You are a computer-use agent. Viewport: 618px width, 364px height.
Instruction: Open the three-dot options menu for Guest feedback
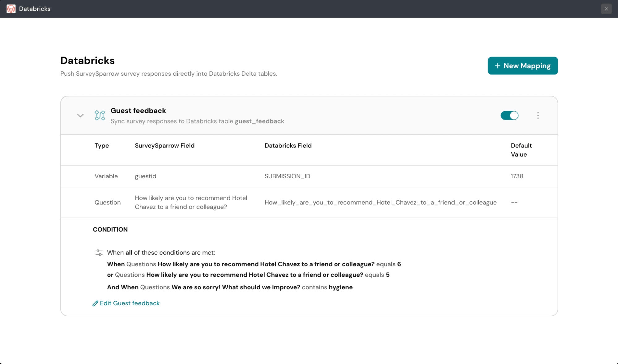(x=538, y=115)
